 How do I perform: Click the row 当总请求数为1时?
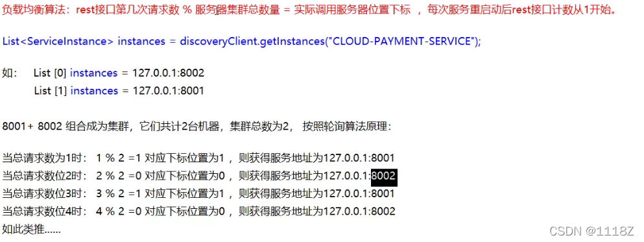pyautogui.click(x=199, y=158)
